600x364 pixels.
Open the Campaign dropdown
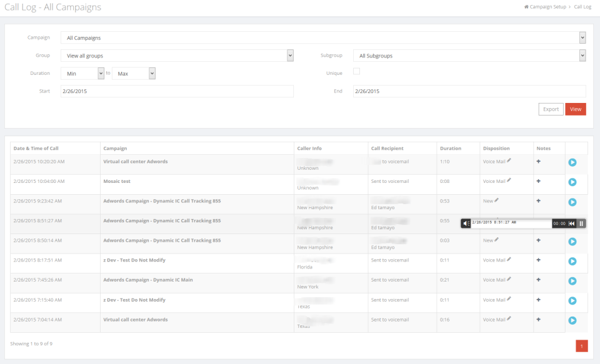(323, 37)
